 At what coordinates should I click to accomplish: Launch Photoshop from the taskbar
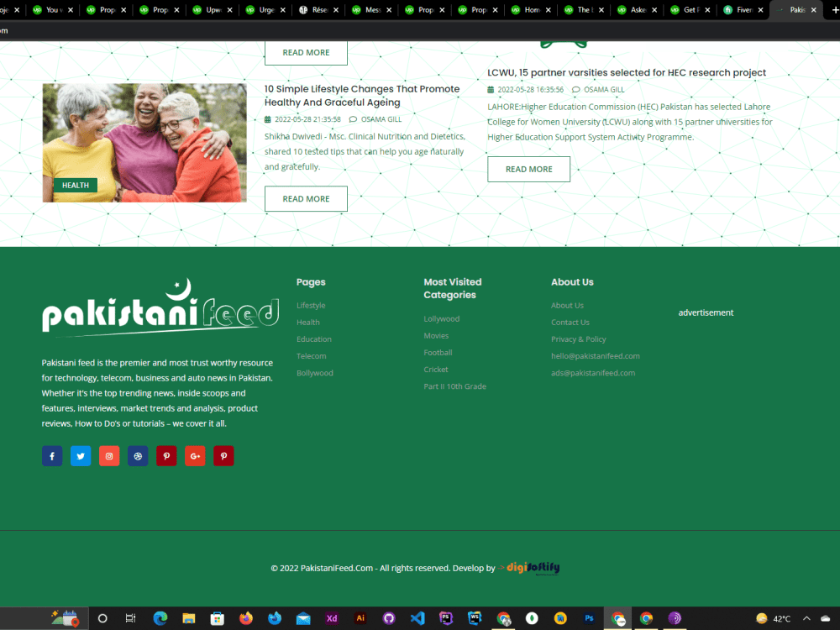click(x=590, y=618)
